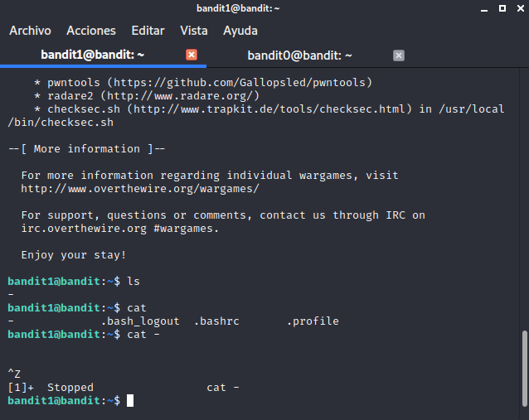
Task: Open the Acciones menu
Action: [91, 31]
